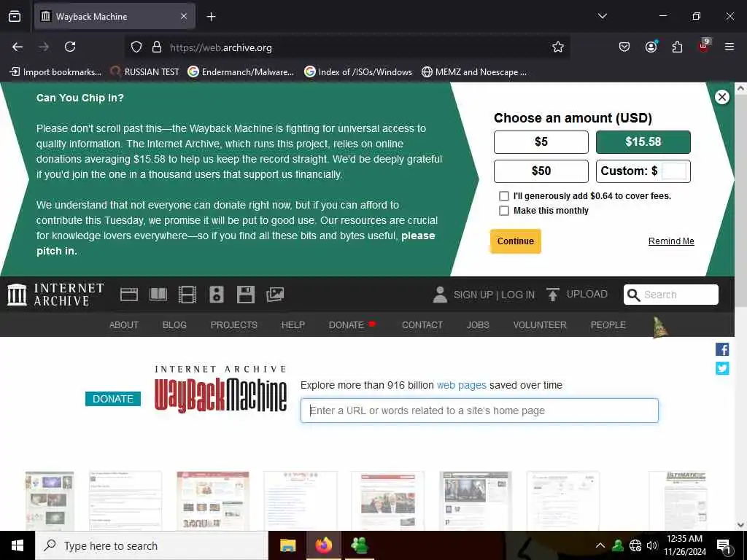
Task: Show hidden system tray icons chevron
Action: coord(600,545)
